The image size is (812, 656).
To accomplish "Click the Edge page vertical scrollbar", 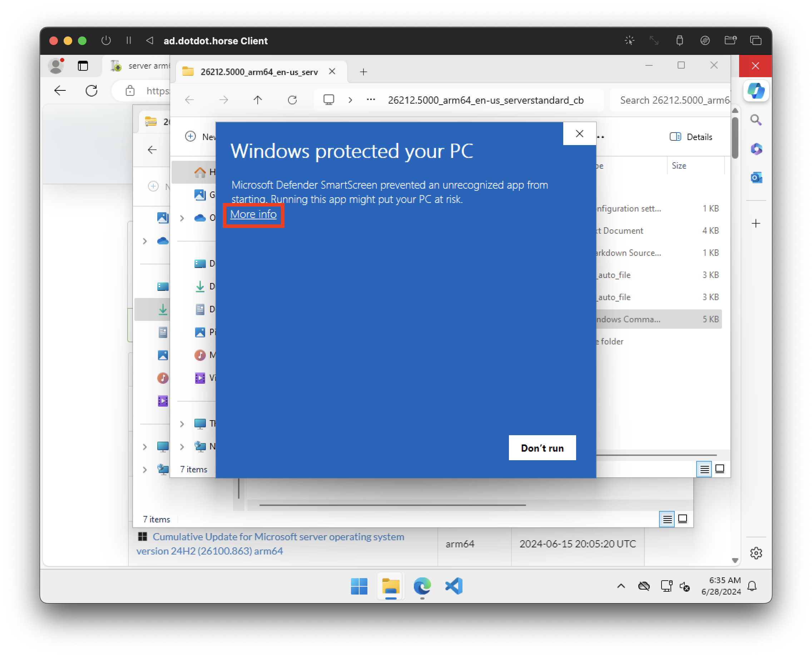I will [x=734, y=138].
